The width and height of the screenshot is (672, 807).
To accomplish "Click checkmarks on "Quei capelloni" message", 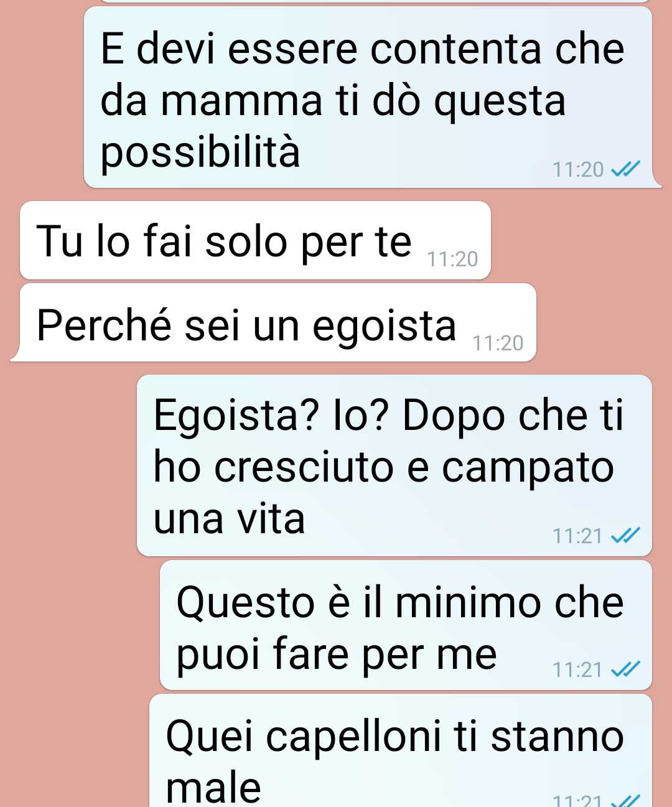I will pyautogui.click(x=625, y=801).
